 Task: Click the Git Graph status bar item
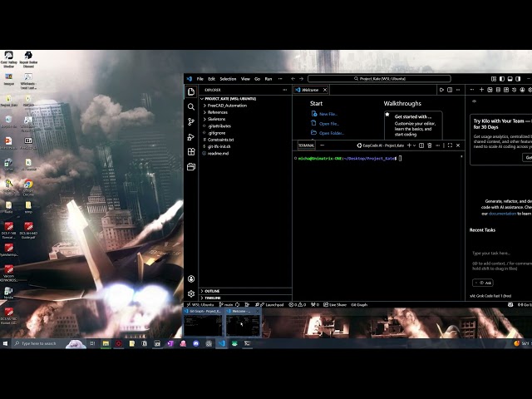tap(359, 305)
